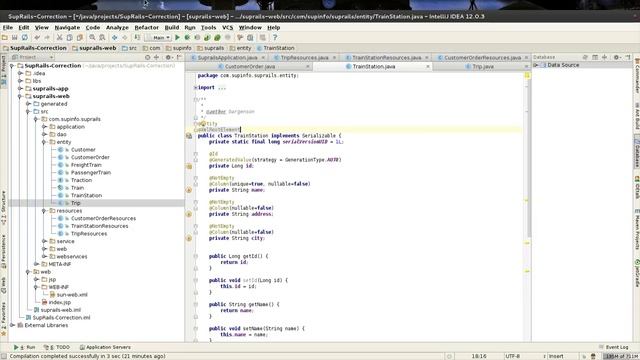Expand the dao package node
This screenshot has width=640, height=360.
click(x=44, y=134)
